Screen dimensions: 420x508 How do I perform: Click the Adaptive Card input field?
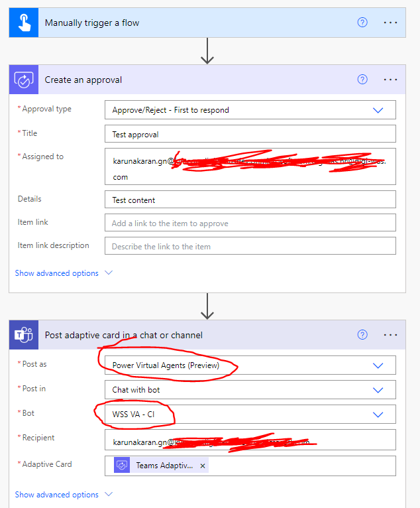[x=250, y=466]
